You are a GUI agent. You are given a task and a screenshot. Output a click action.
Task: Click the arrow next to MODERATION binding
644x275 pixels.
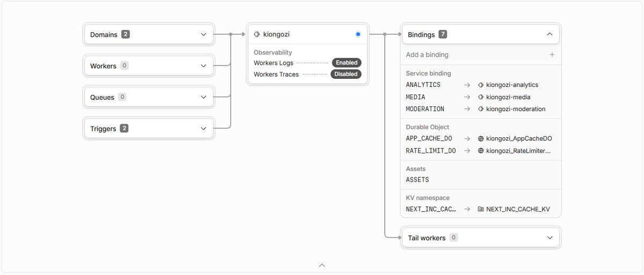click(x=467, y=109)
